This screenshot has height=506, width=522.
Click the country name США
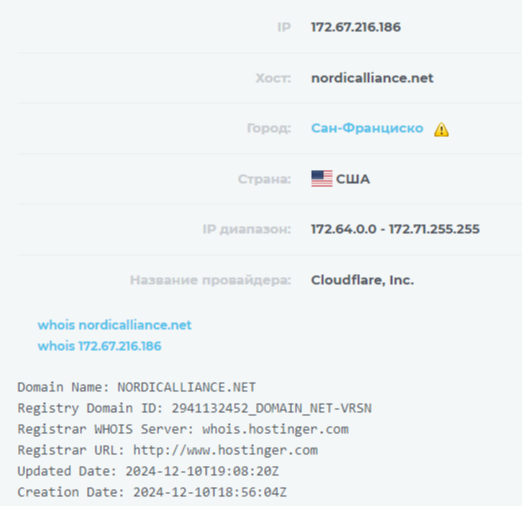point(353,179)
